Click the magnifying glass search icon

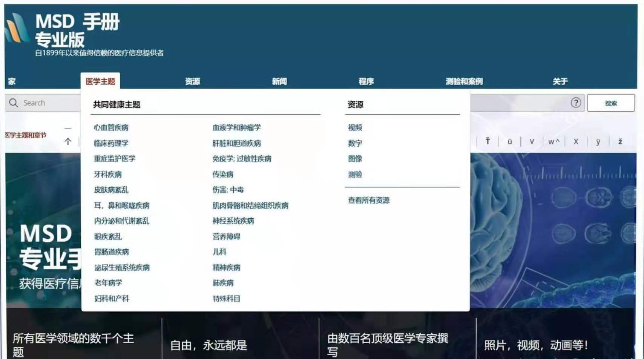pos(14,102)
